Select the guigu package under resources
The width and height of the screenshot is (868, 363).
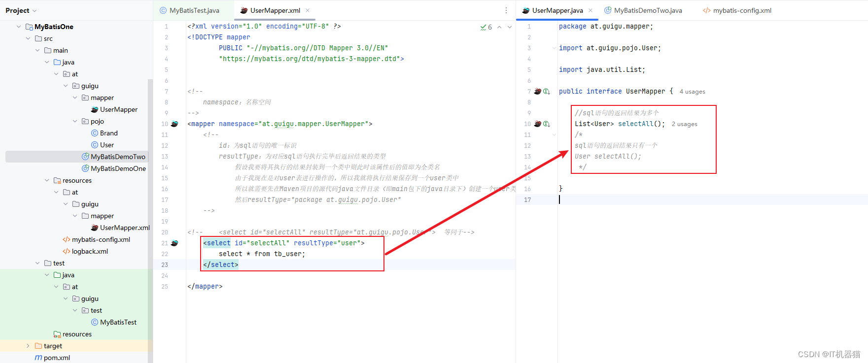[85, 204]
